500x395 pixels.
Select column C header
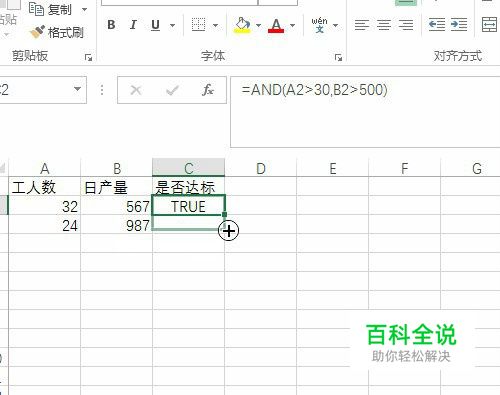189,168
